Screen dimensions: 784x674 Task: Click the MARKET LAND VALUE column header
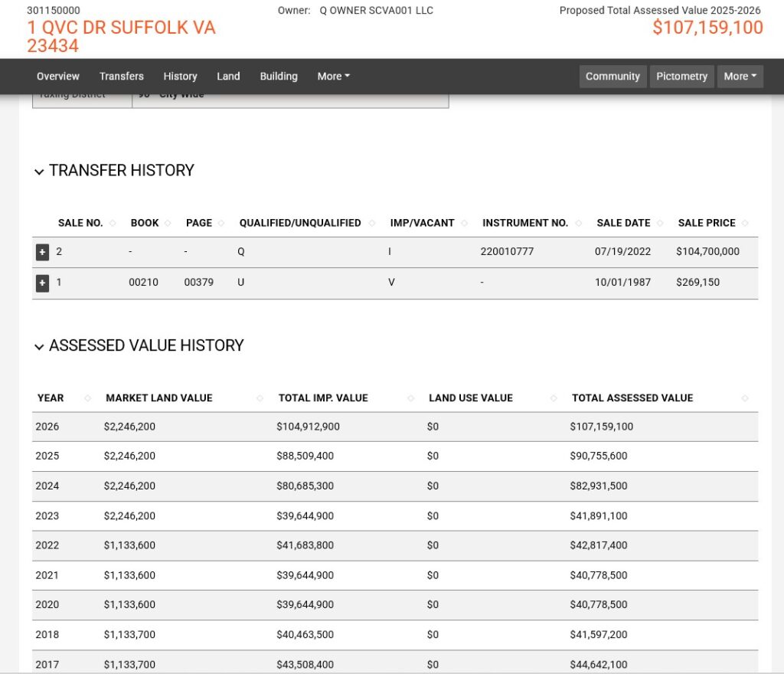coord(159,398)
